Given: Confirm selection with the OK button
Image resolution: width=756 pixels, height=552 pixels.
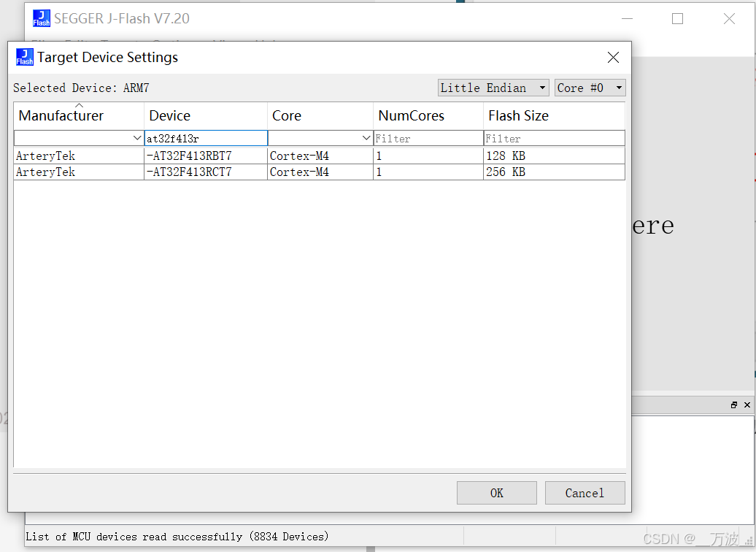Looking at the screenshot, I should click(497, 493).
